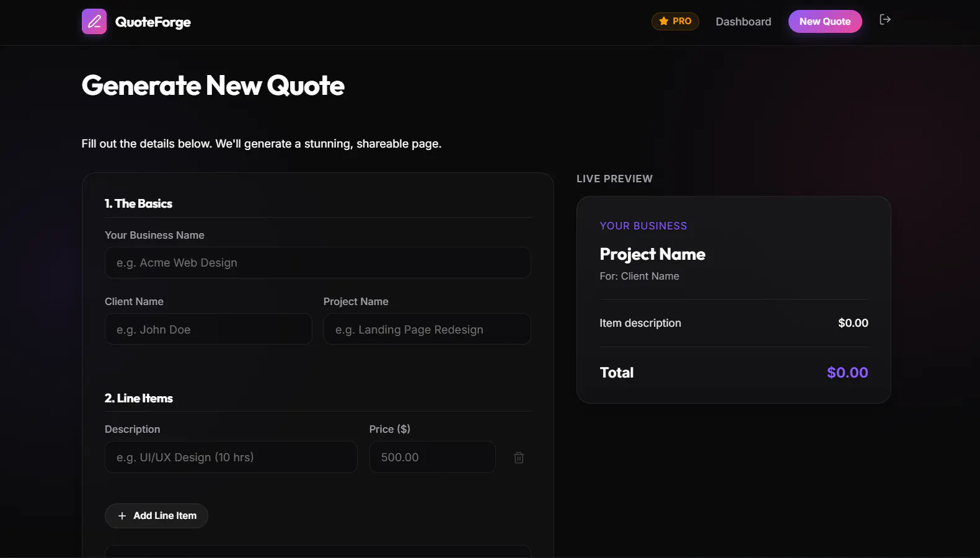This screenshot has height=558, width=980.
Task: Focus the Price ($) field
Action: [x=433, y=457]
